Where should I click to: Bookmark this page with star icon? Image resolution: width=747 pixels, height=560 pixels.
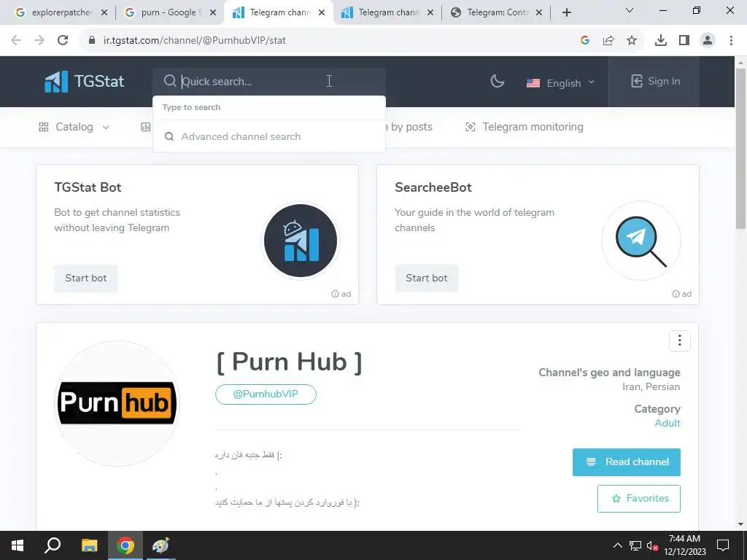pyautogui.click(x=632, y=41)
